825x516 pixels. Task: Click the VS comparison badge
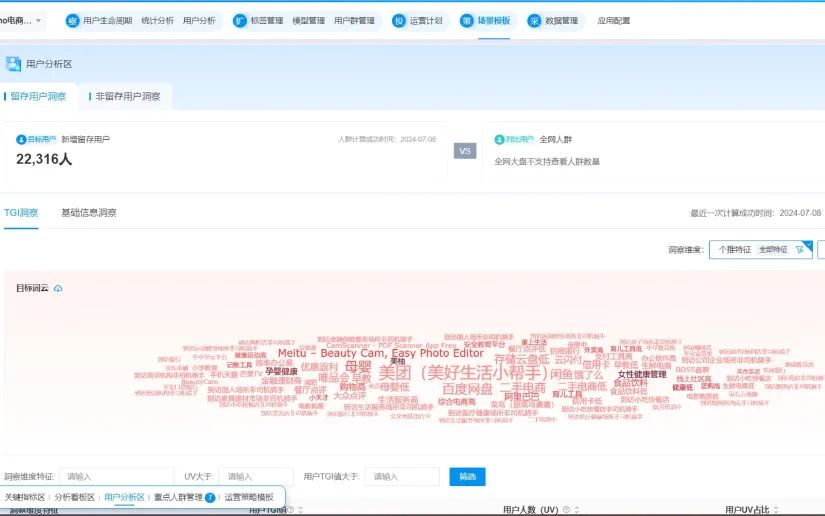(x=465, y=151)
